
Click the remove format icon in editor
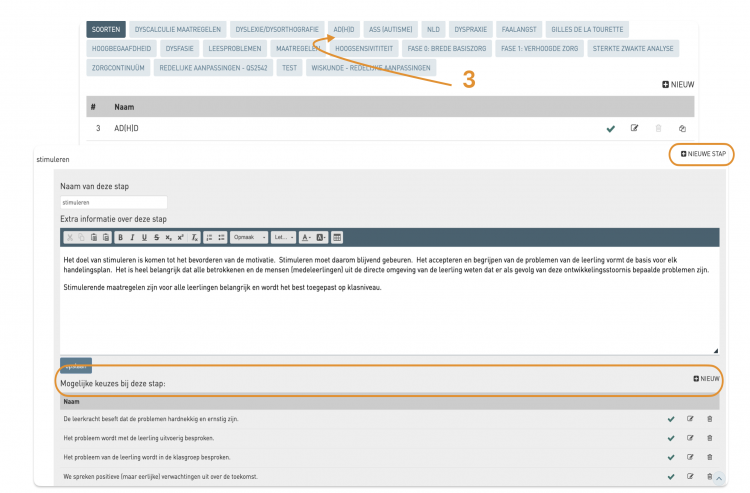[194, 237]
